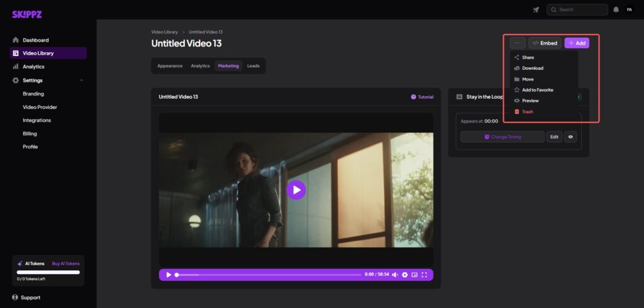Image resolution: width=644 pixels, height=308 pixels.
Task: Enable picture-in-picture in the video player
Action: pos(414,275)
